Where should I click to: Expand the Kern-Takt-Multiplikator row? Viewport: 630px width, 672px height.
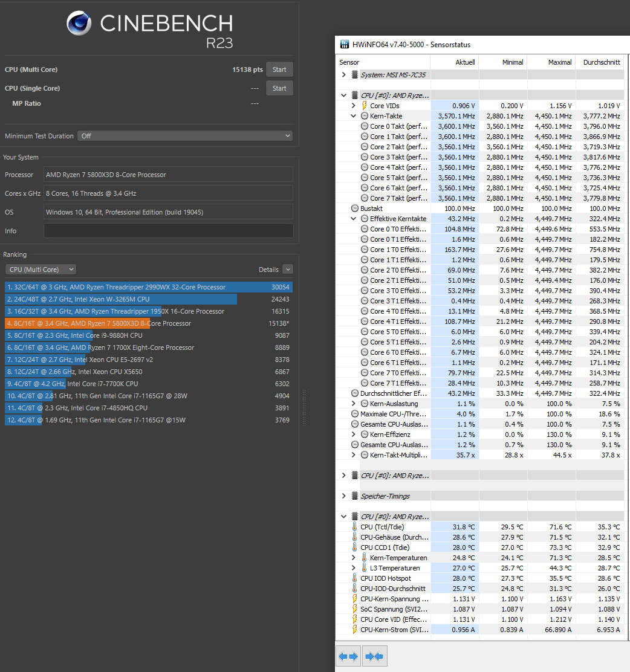click(x=353, y=455)
